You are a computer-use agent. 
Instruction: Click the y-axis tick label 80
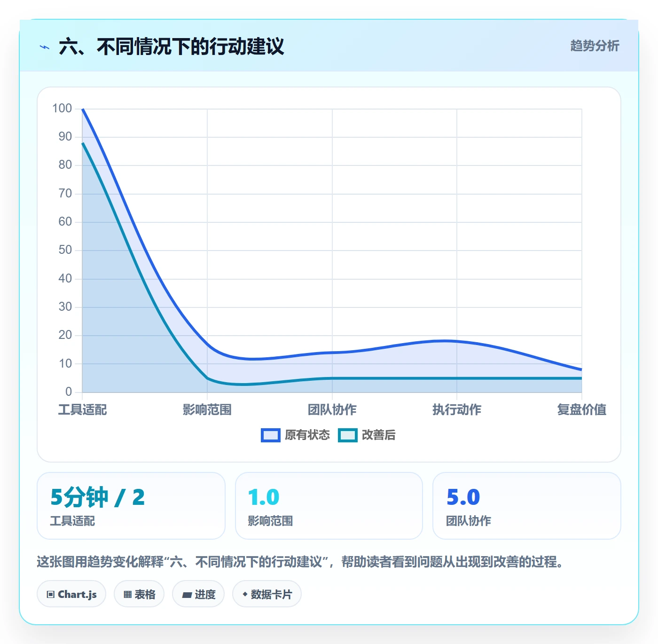click(65, 165)
